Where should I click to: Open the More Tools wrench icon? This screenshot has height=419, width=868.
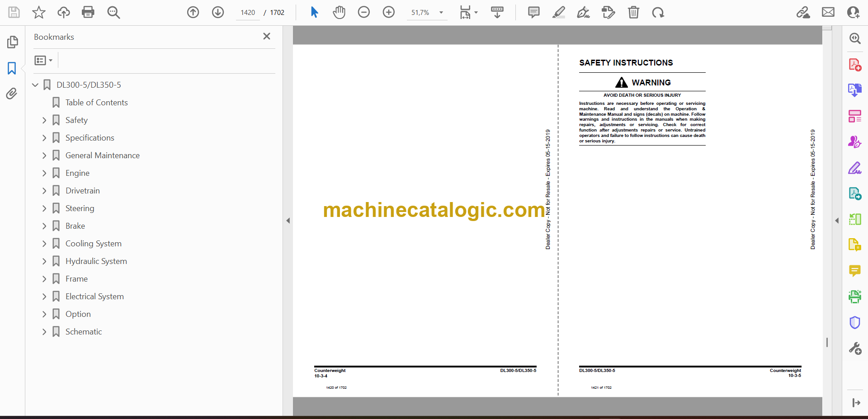(854, 348)
